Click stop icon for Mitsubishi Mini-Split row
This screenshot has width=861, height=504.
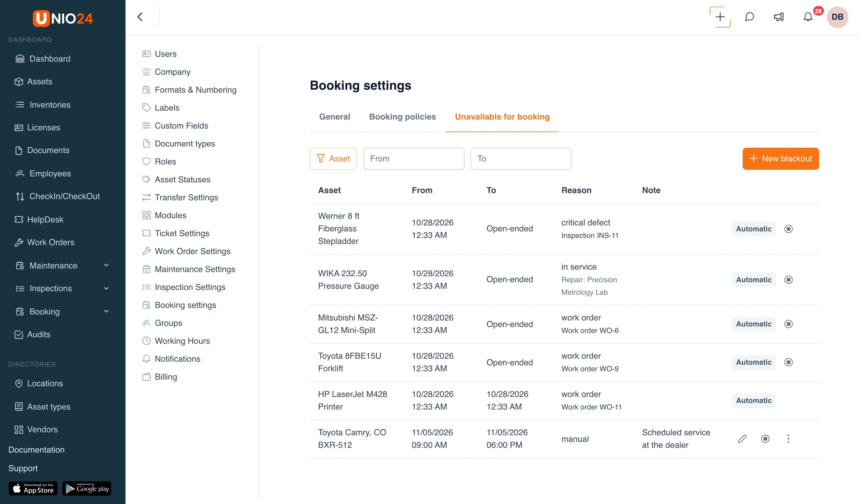789,324
